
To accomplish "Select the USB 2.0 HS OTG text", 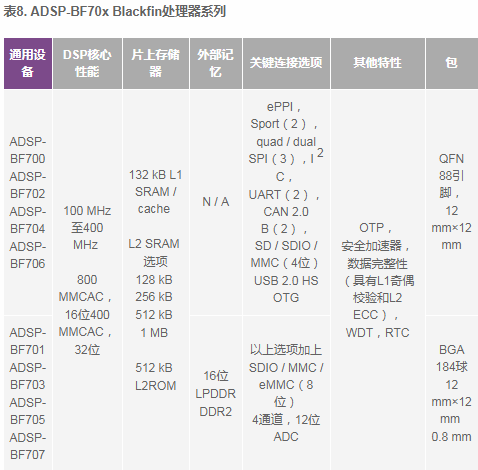I will (286, 289).
